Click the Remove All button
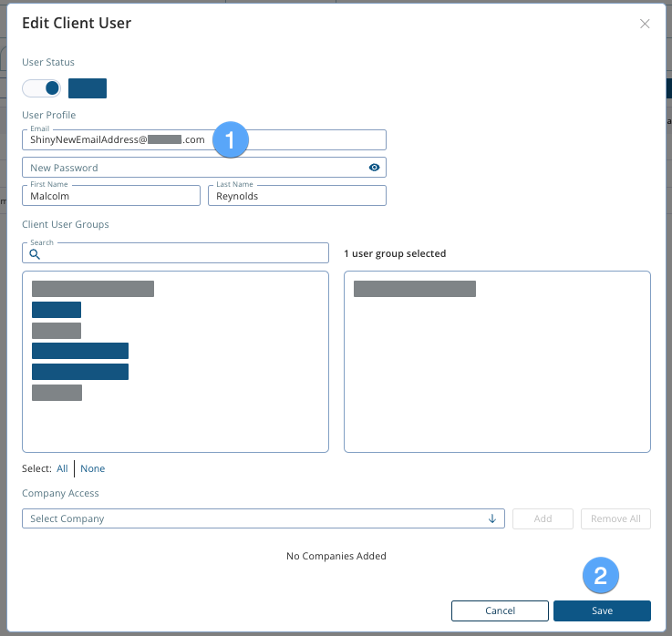Viewport: 672px width, 636px height. (x=615, y=518)
